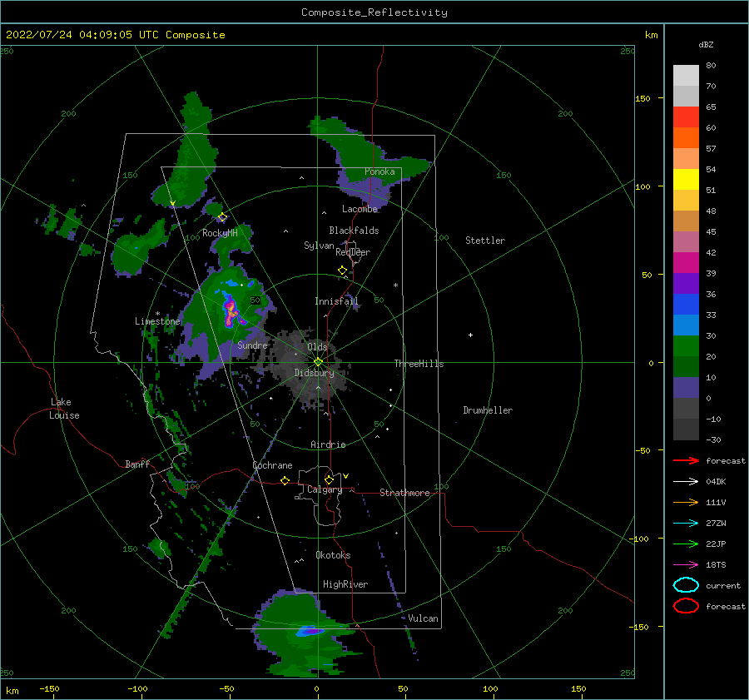This screenshot has width=749, height=700.
Task: Click the yellow diamond marker near RockyMH
Action: point(222,217)
